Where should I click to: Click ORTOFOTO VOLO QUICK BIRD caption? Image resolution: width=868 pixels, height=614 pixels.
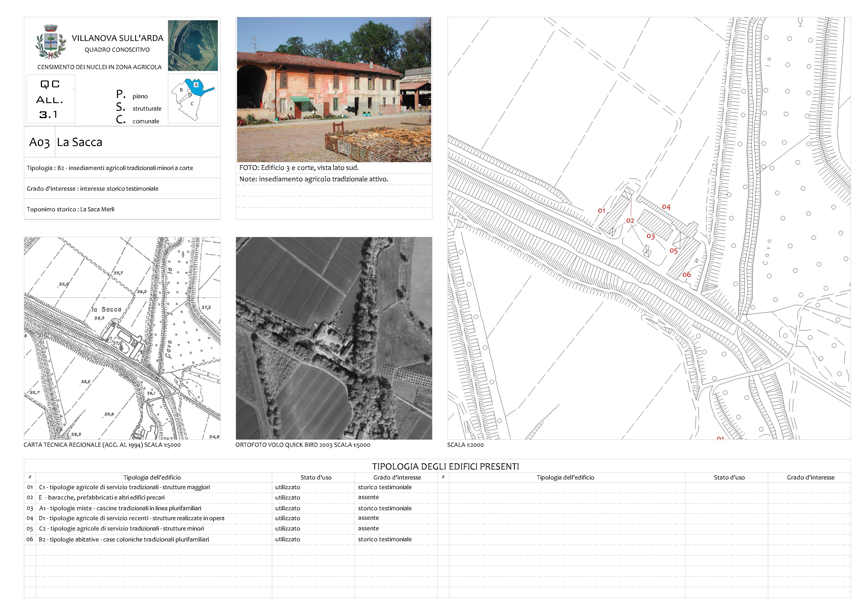click(x=303, y=445)
